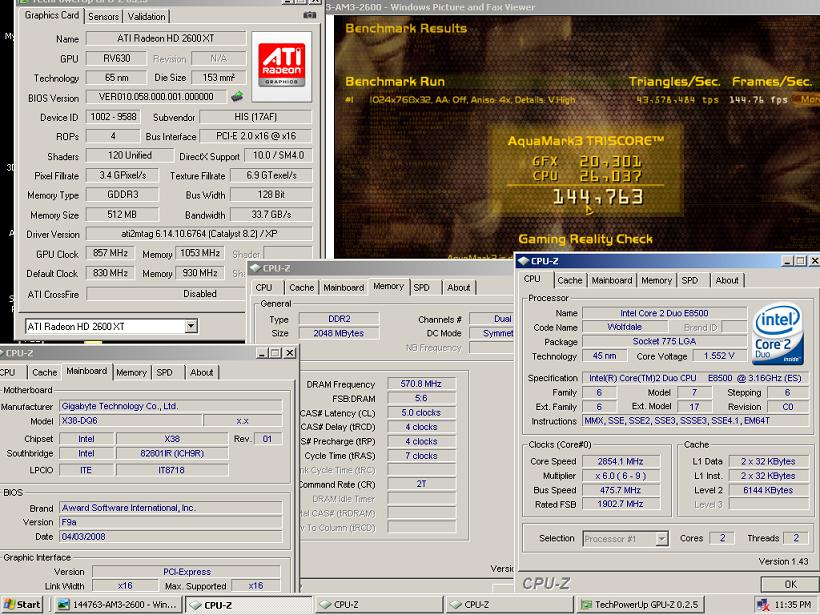Click the ATI Radeon logo in GPU-Z

tap(282, 66)
